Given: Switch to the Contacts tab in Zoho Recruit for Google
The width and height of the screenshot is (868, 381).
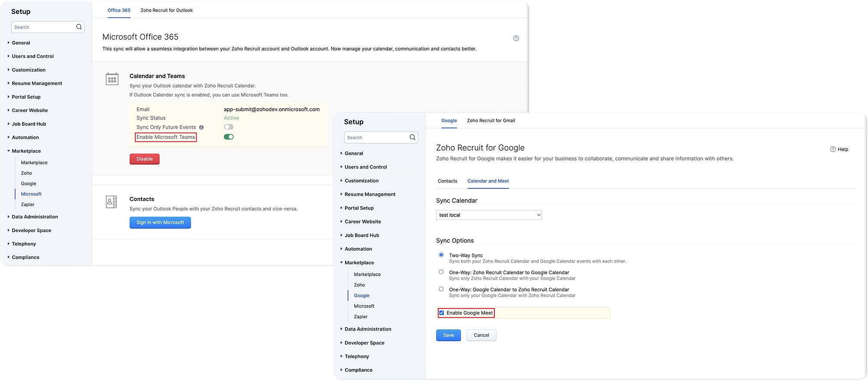Looking at the screenshot, I should [x=447, y=181].
